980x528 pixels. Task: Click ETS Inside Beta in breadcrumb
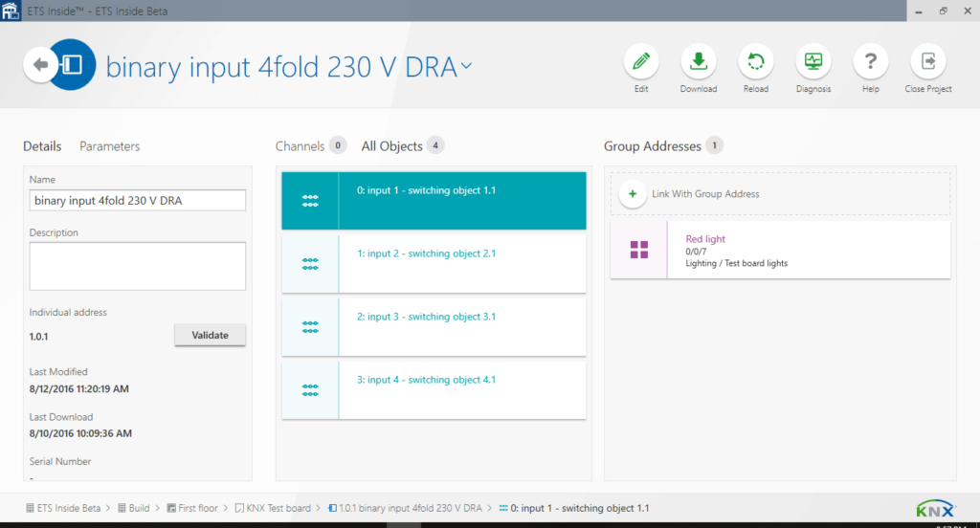63,508
